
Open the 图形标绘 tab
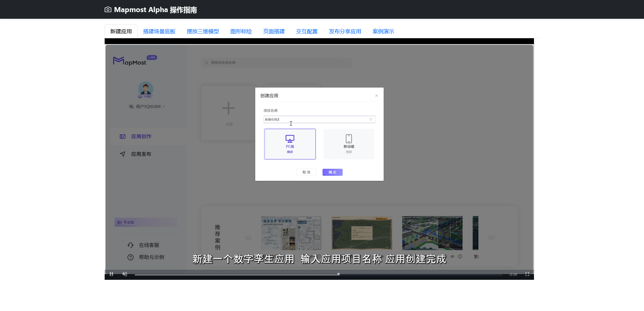coord(241,31)
